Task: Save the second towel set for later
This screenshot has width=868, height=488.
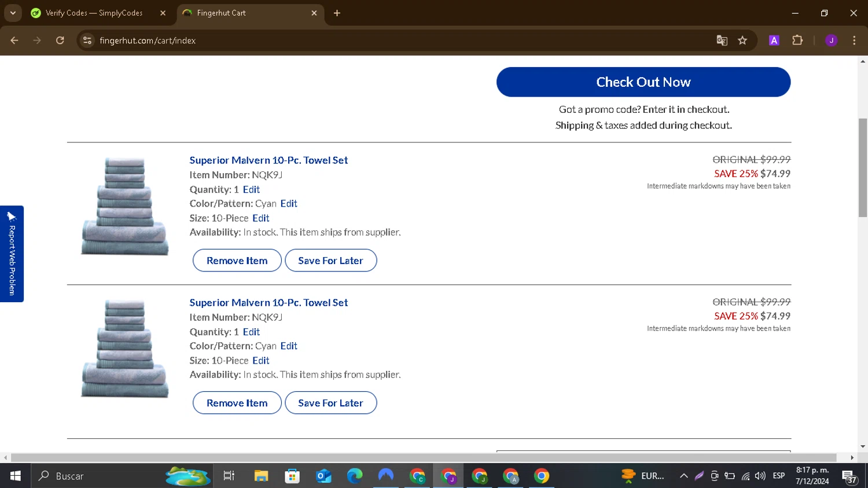Action: pos(330,403)
